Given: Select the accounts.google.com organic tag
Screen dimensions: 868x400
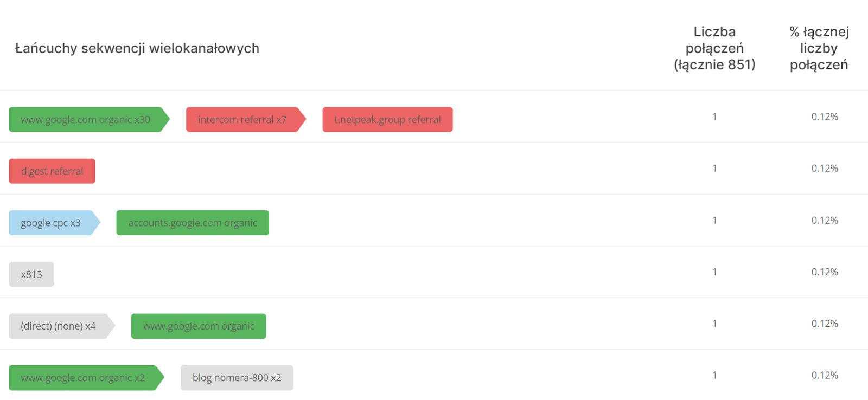Looking at the screenshot, I should [193, 223].
